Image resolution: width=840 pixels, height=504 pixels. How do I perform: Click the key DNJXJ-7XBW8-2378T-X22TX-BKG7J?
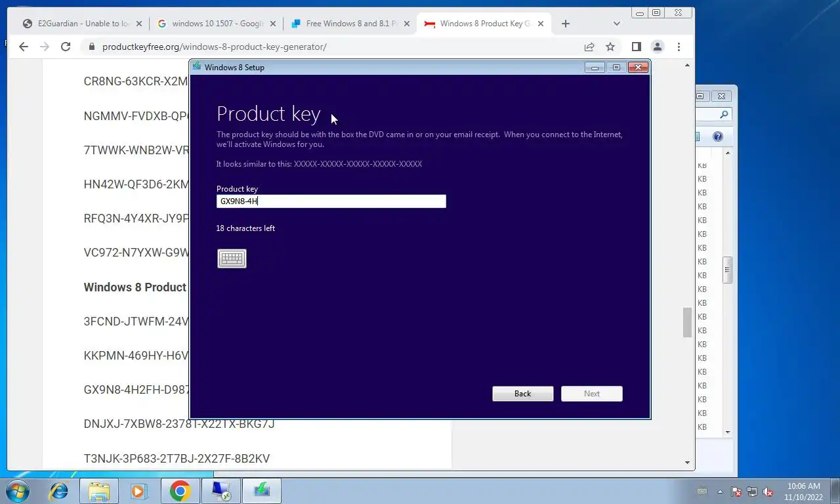coord(179,424)
